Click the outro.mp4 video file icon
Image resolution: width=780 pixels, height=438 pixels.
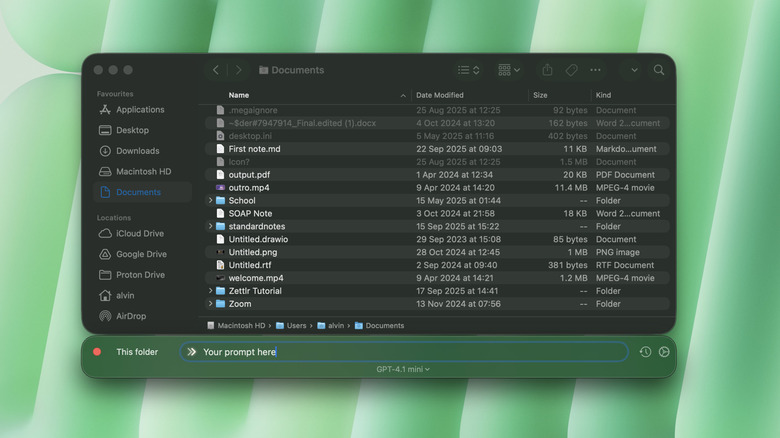coord(220,188)
